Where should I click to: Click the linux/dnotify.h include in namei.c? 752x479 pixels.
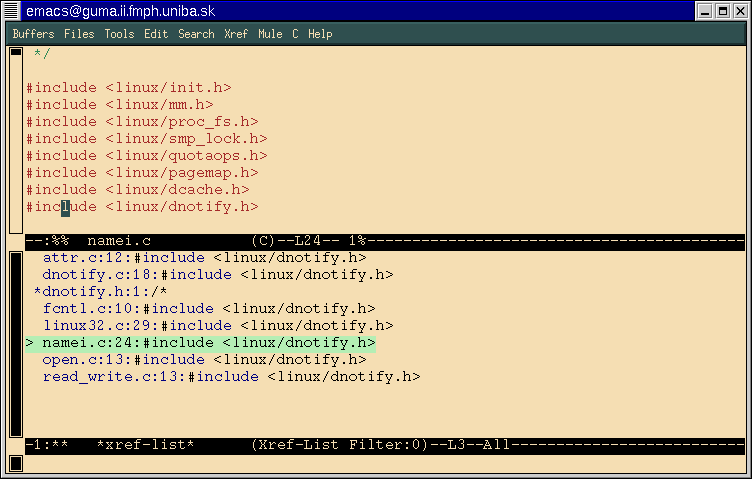[x=142, y=207]
